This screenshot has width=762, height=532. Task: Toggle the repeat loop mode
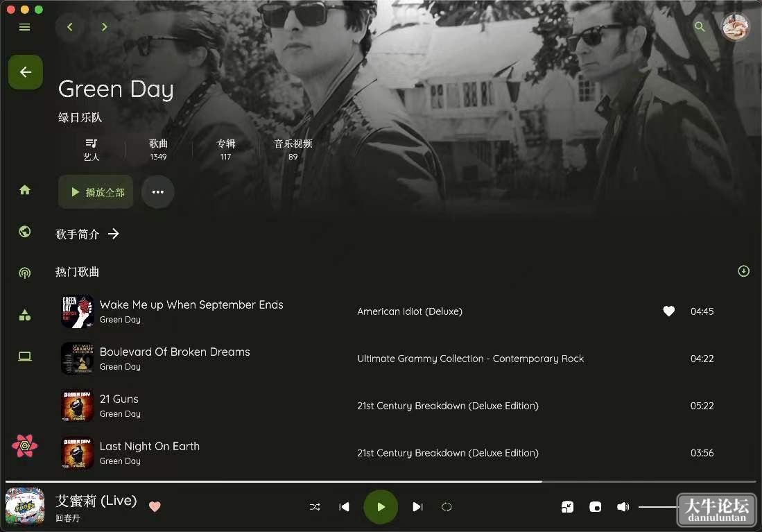[x=447, y=507]
